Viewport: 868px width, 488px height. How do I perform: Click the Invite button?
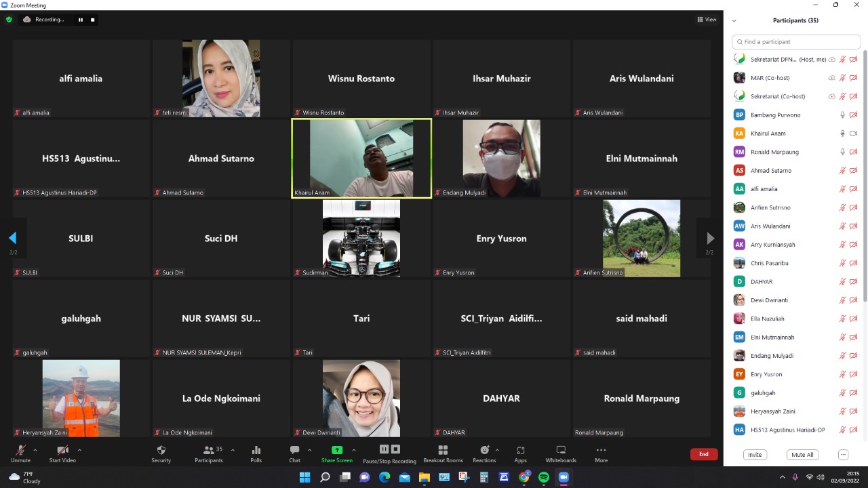(755, 455)
